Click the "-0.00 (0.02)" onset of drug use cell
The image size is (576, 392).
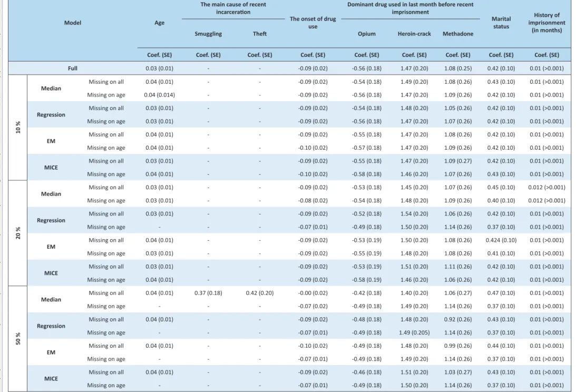[313, 293]
